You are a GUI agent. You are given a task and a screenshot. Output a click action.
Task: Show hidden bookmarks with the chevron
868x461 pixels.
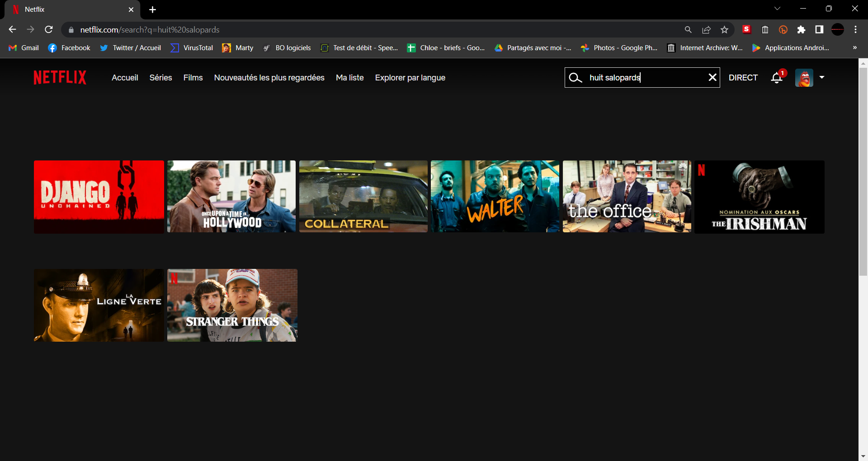[855, 47]
